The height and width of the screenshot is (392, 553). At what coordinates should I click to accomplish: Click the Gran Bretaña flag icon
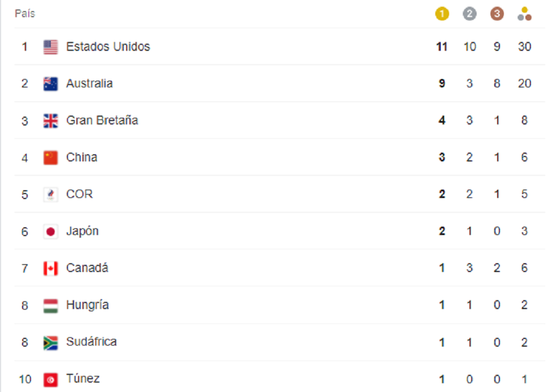tap(50, 121)
